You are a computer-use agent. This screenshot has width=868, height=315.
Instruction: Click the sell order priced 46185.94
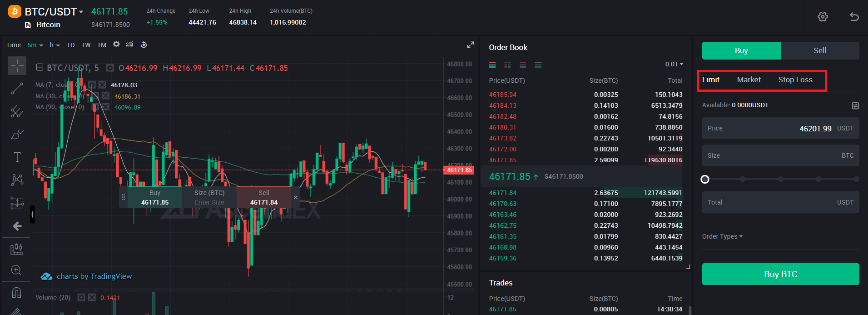pos(585,95)
